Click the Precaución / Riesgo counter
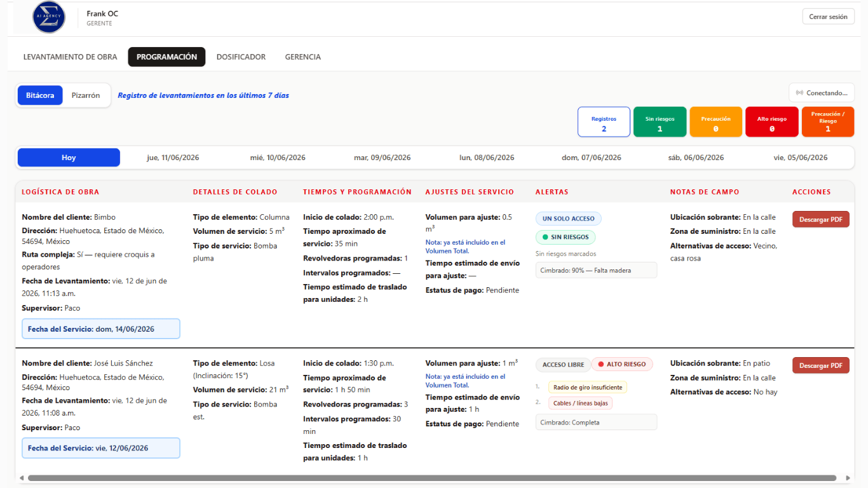This screenshot has width=868, height=488. pos(827,122)
